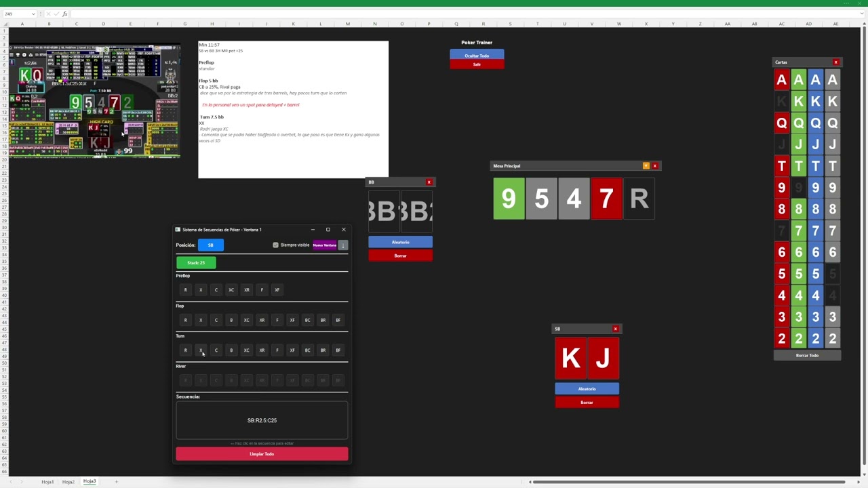Toggle the Siempre visible checkbox
This screenshot has width=868, height=488.
[x=275, y=245]
